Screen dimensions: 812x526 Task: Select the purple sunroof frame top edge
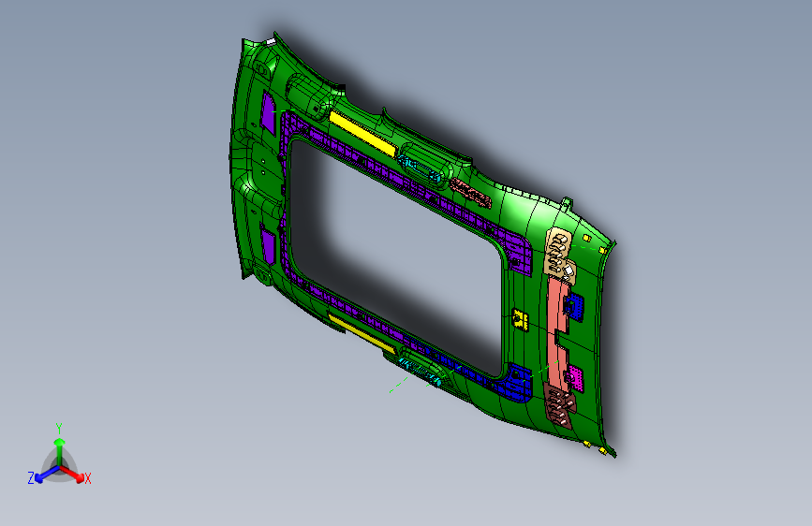coord(399,179)
